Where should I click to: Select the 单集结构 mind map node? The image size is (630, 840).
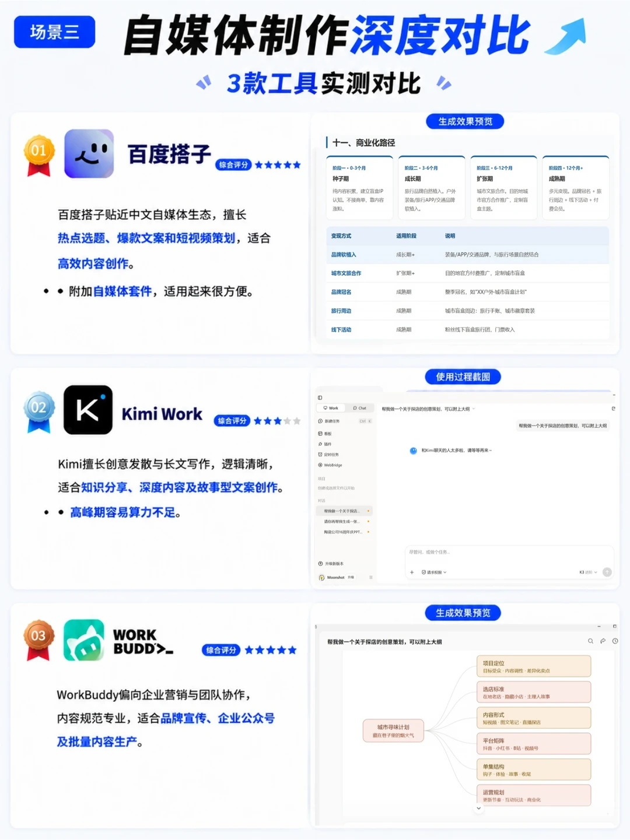pyautogui.click(x=534, y=769)
